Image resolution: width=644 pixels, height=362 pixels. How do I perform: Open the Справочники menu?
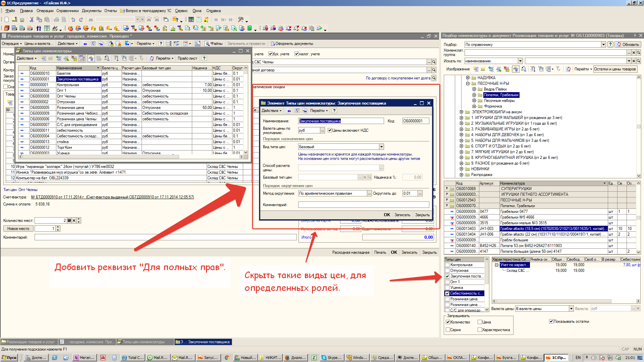click(67, 11)
